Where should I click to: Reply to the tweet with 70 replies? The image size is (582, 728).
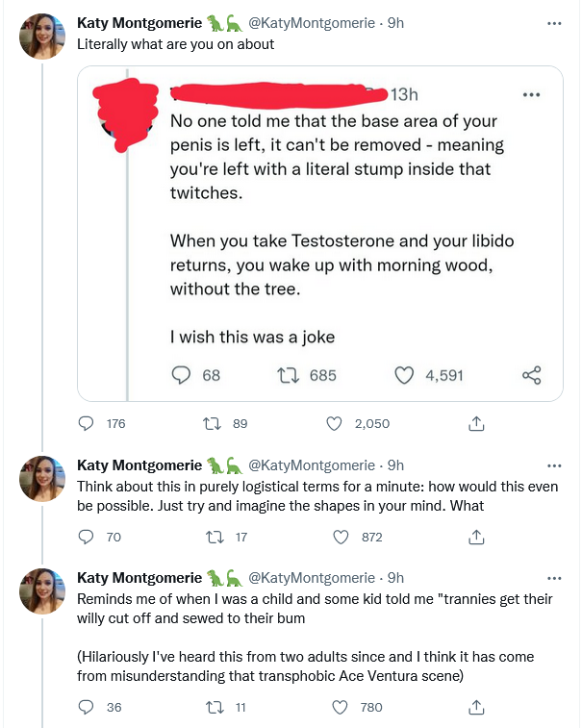[x=86, y=537]
